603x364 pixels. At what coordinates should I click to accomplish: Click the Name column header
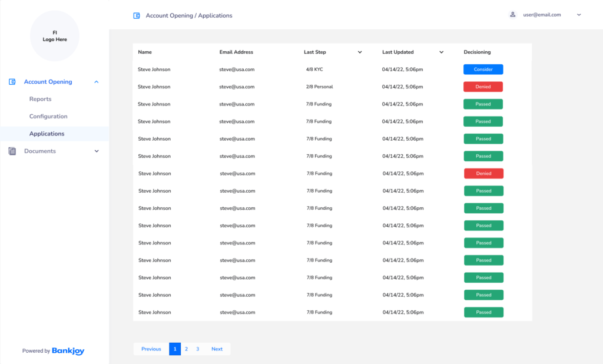(145, 52)
